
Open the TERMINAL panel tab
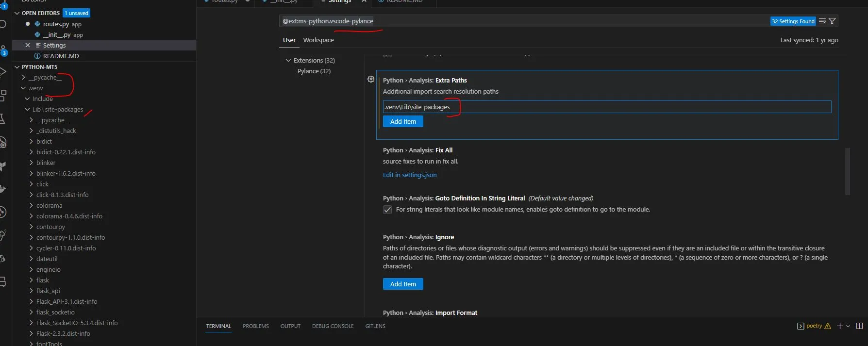pyautogui.click(x=218, y=326)
